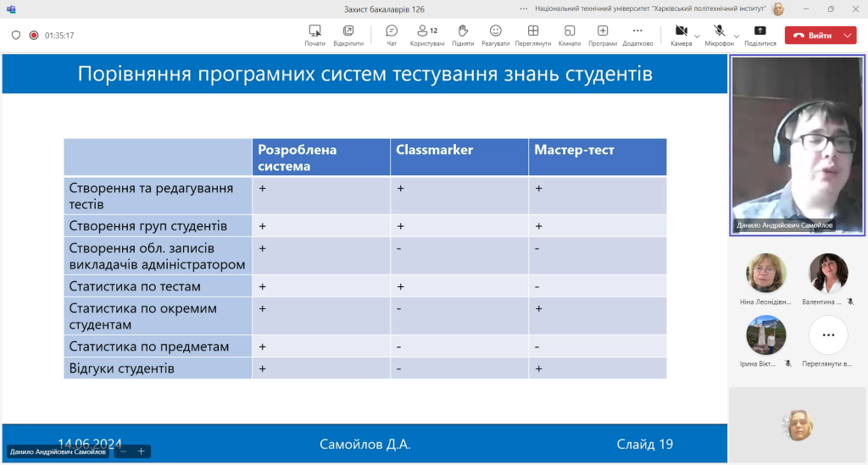Open the Додатково more options menu
The width and height of the screenshot is (868, 465).
click(x=637, y=31)
